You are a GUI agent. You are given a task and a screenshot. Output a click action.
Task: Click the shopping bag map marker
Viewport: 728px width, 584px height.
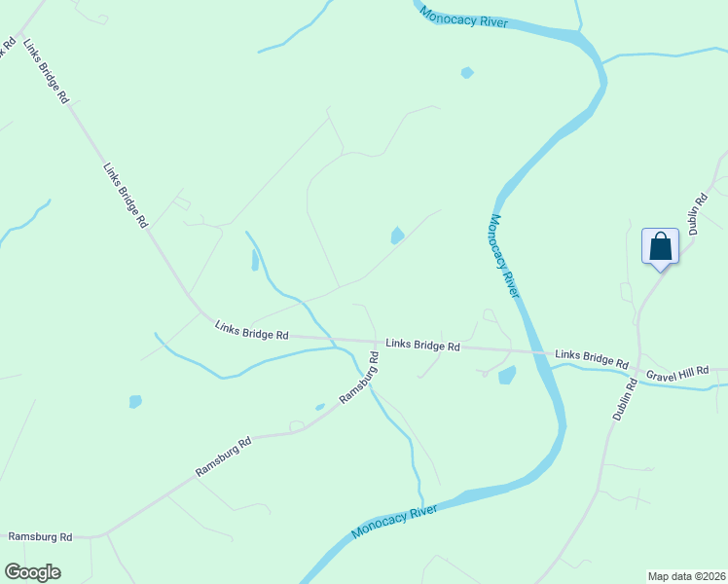[x=660, y=250]
